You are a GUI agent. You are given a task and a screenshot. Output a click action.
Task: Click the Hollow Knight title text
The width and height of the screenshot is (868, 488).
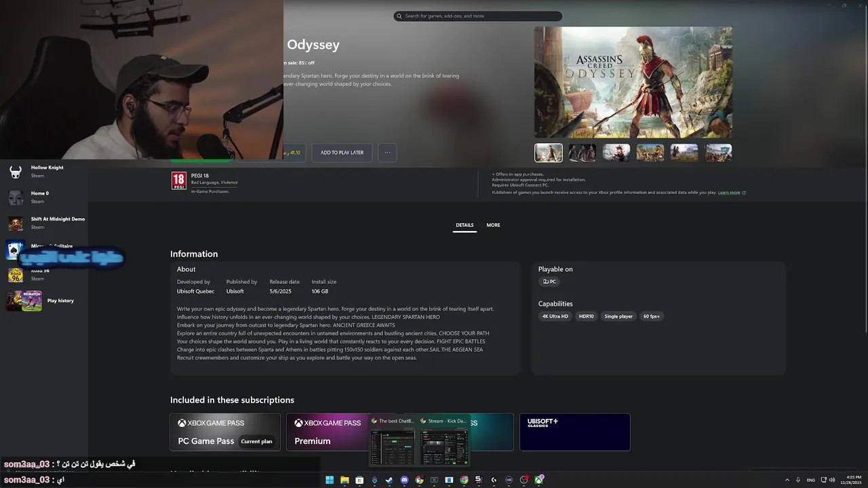click(x=47, y=167)
